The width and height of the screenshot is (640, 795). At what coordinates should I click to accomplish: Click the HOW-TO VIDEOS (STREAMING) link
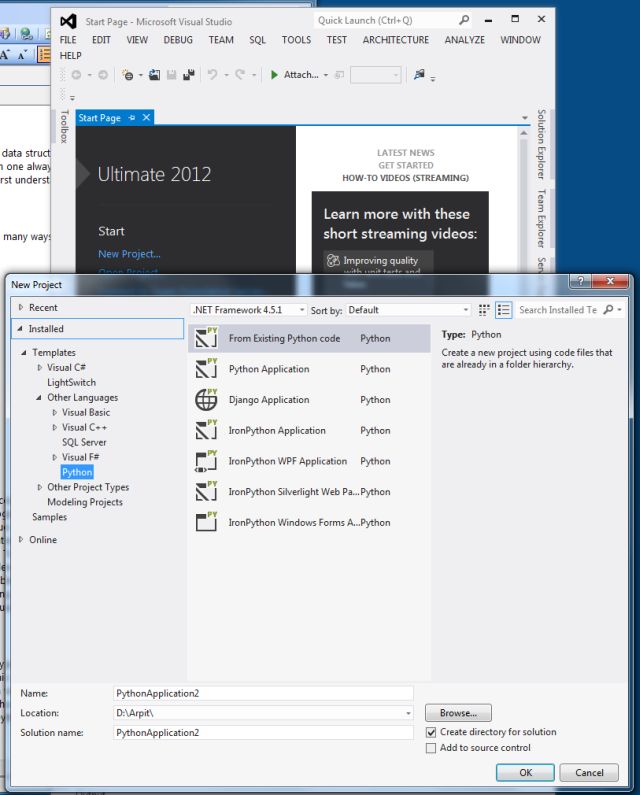pyautogui.click(x=405, y=178)
